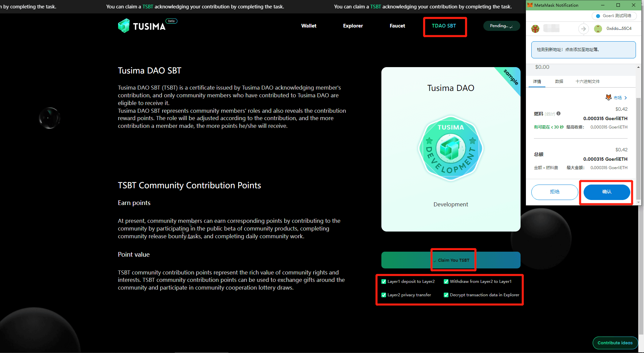Toggle Layer2 privacy transfer checkbox
This screenshot has height=353, width=644.
[384, 295]
